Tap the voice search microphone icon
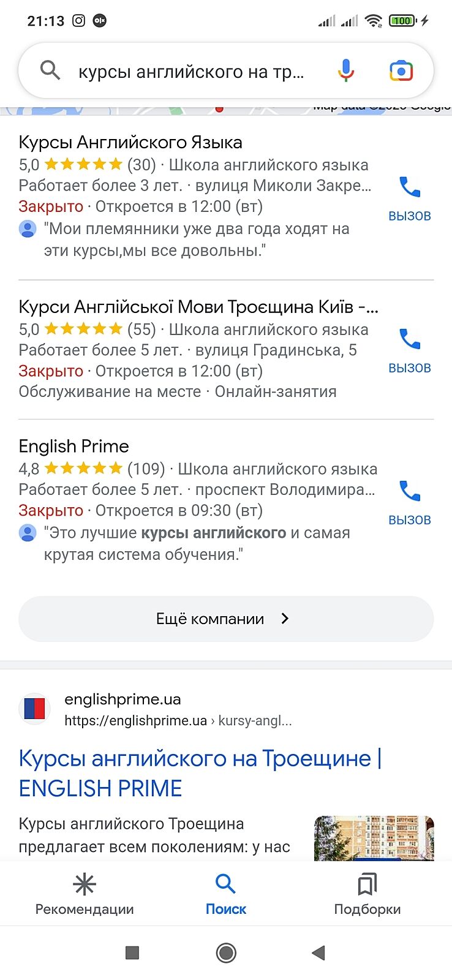This screenshot has width=452, height=980. (x=345, y=70)
